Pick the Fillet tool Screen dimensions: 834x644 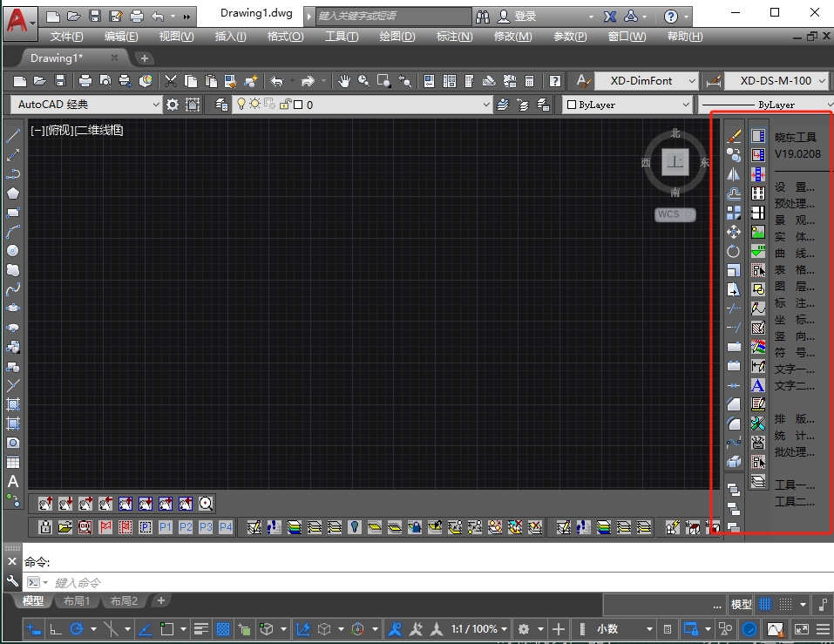click(734, 424)
